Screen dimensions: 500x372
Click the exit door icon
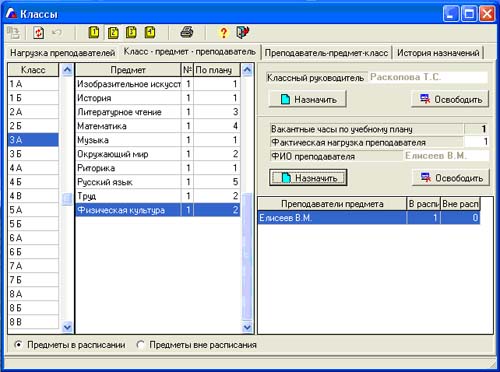click(x=242, y=32)
